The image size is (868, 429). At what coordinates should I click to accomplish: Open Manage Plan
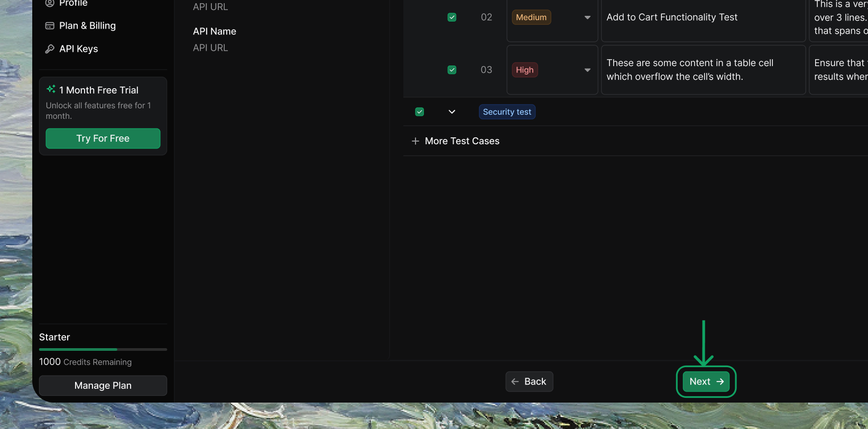pyautogui.click(x=103, y=386)
